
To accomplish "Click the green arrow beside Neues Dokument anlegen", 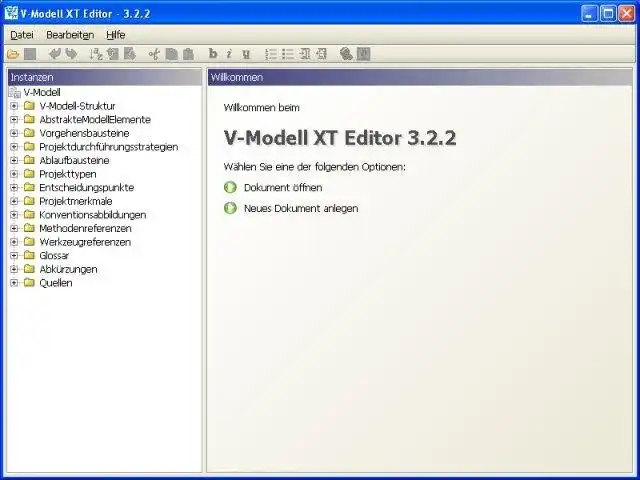I will pos(230,208).
